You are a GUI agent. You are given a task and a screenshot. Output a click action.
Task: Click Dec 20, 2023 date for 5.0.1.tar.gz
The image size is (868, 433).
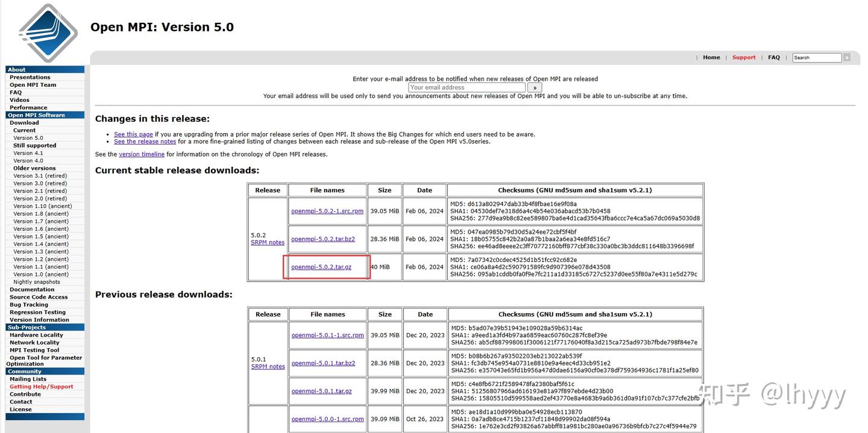tap(425, 391)
